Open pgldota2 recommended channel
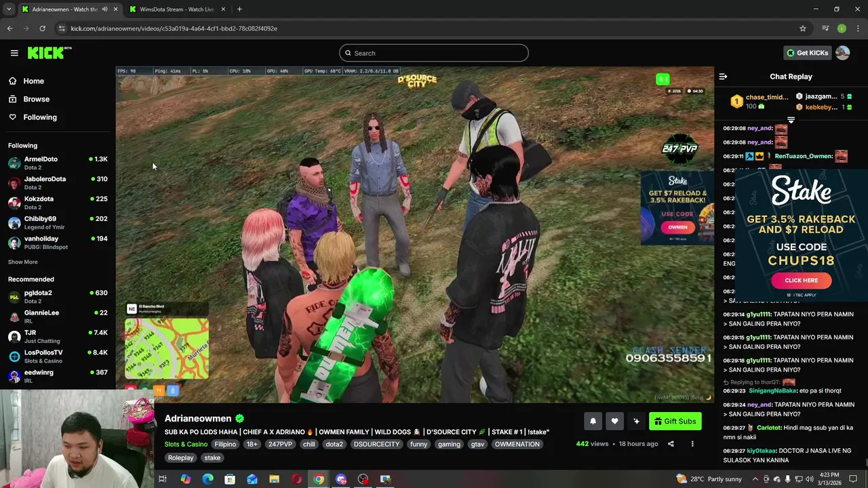The width and height of the screenshot is (868, 488). tap(58, 297)
